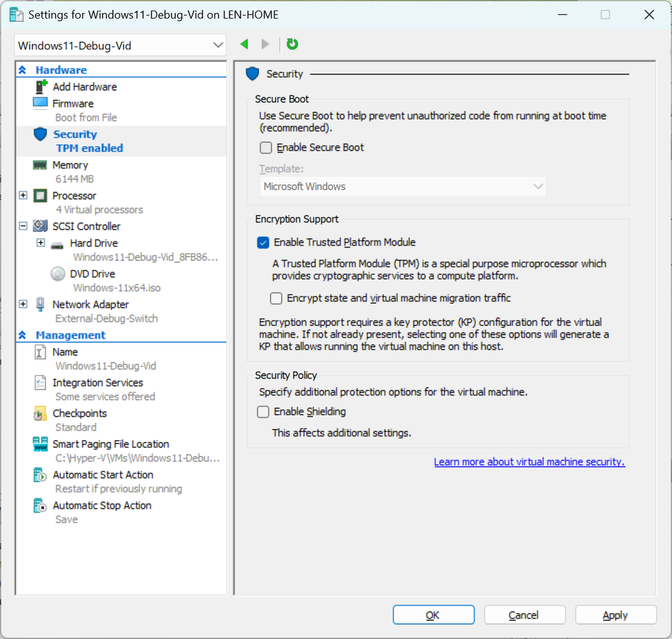The width and height of the screenshot is (672, 639).
Task: Click the Network Adapter icon
Action: [x=40, y=304]
